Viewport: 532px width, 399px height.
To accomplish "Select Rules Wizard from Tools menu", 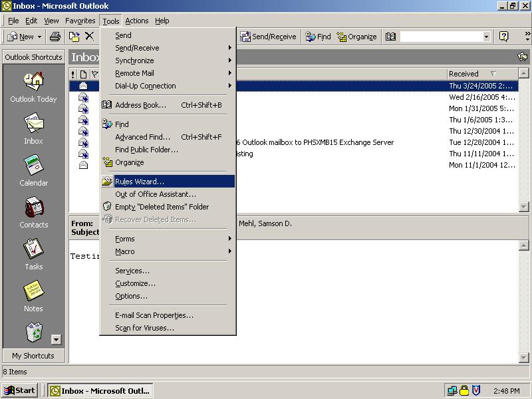I will (168, 182).
